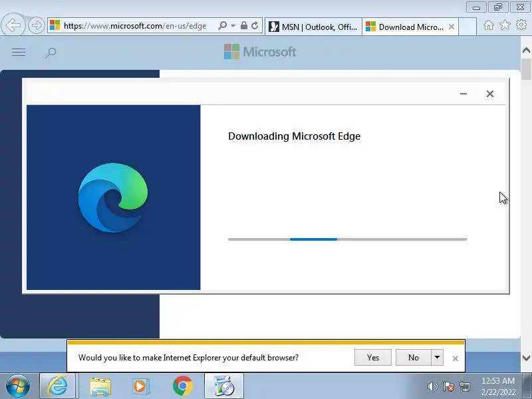The height and width of the screenshot is (399, 532).
Task: Choose Yes to make IE default browser
Action: (x=373, y=358)
